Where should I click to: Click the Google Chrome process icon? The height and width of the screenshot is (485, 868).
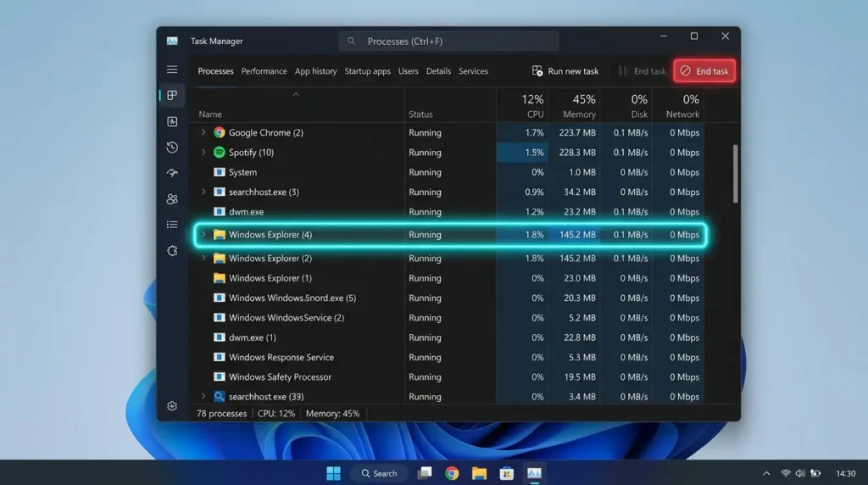[220, 132]
